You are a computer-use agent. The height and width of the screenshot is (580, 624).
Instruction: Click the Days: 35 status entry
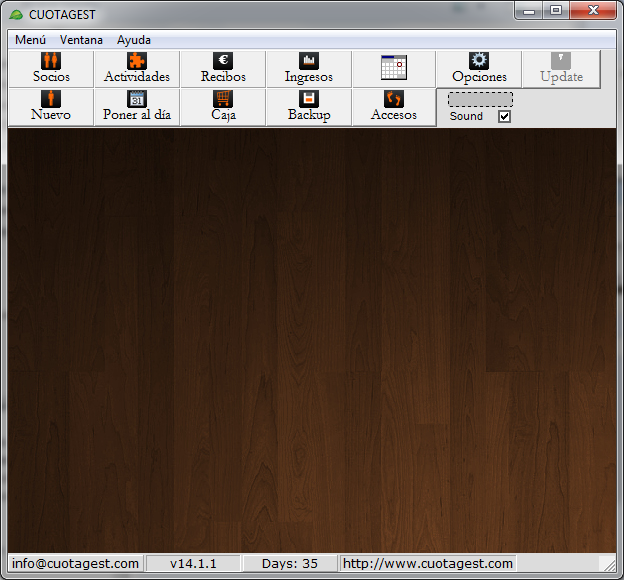tap(290, 563)
